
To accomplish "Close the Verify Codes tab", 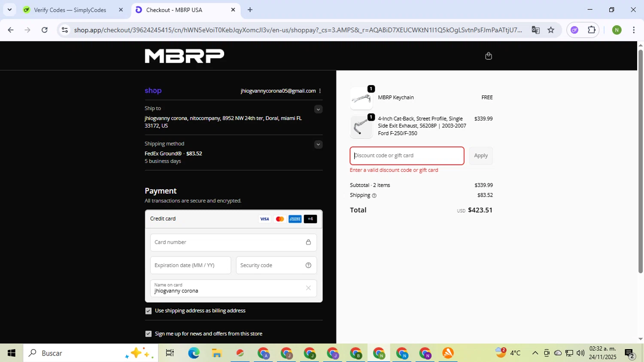I will point(121,10).
